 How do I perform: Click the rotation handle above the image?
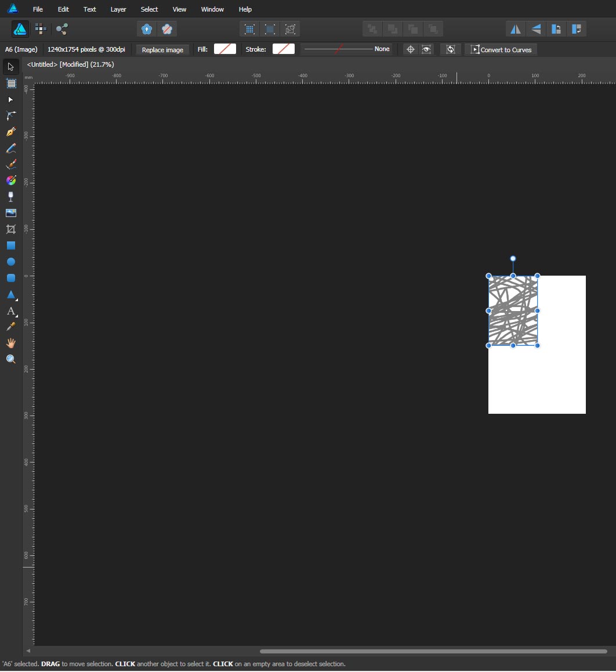click(513, 258)
